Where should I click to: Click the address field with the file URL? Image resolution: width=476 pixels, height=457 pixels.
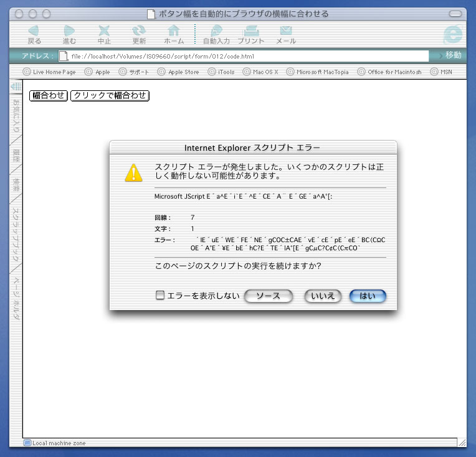click(x=244, y=56)
